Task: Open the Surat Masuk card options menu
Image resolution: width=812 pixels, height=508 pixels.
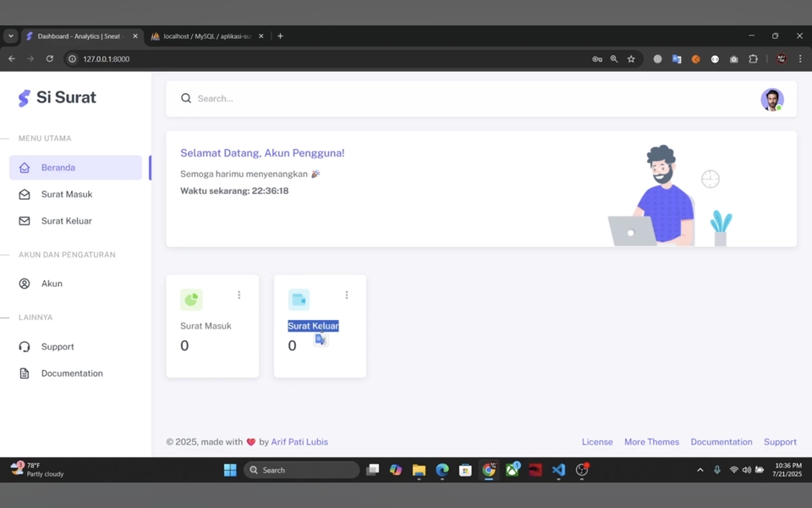Action: pos(239,295)
